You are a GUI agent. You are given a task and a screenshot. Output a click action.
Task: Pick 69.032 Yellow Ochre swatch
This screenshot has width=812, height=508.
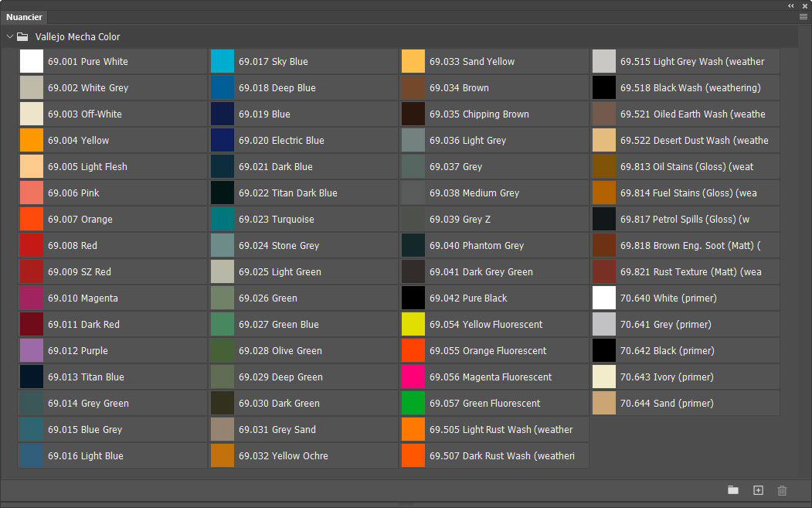tap(223, 456)
